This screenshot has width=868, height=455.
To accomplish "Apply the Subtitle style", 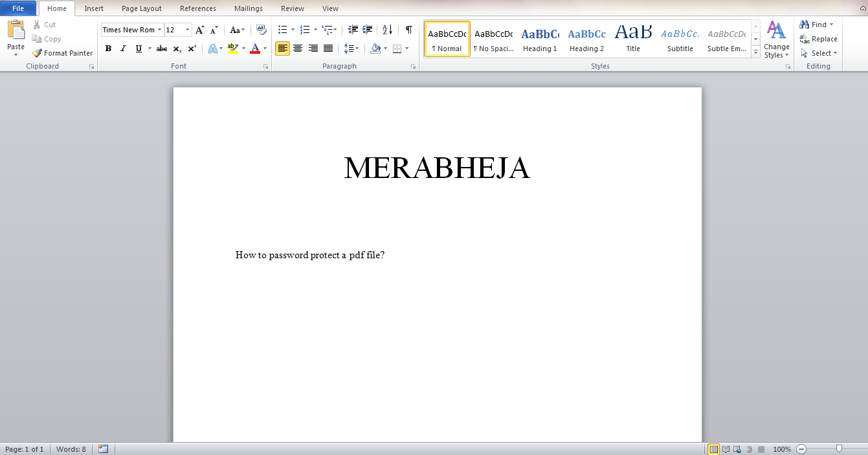I will click(x=680, y=39).
